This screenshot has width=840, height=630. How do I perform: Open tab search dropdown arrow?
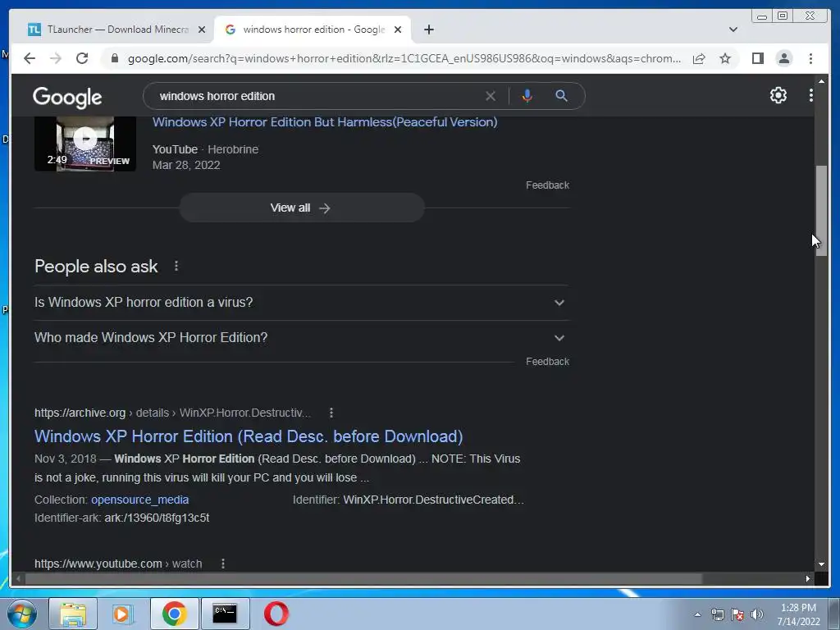(x=733, y=30)
